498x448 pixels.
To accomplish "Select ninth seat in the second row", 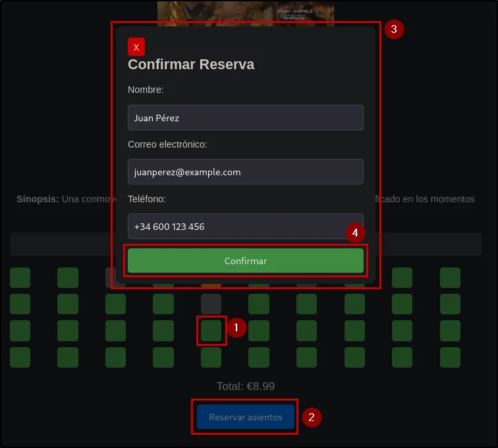I will 402,304.
